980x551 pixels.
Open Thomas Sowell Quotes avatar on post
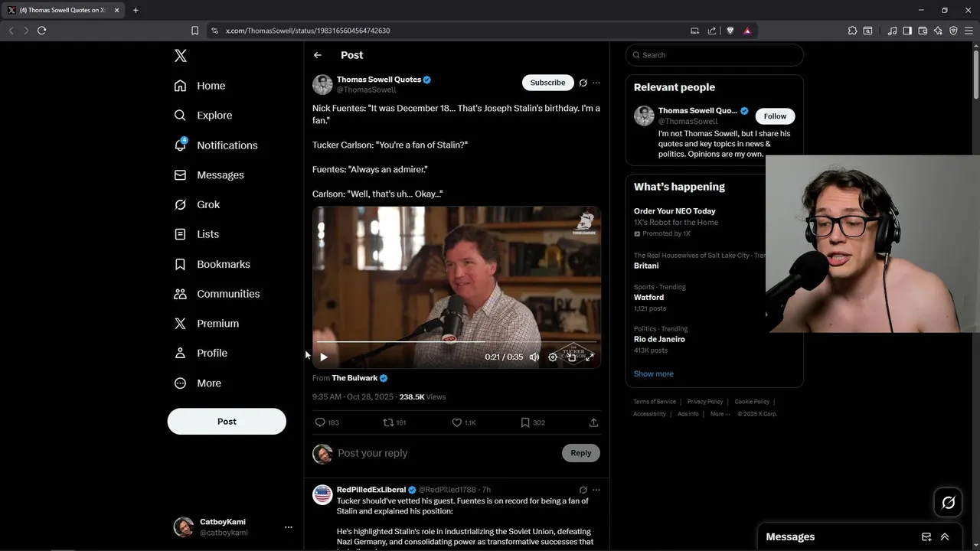click(x=322, y=84)
